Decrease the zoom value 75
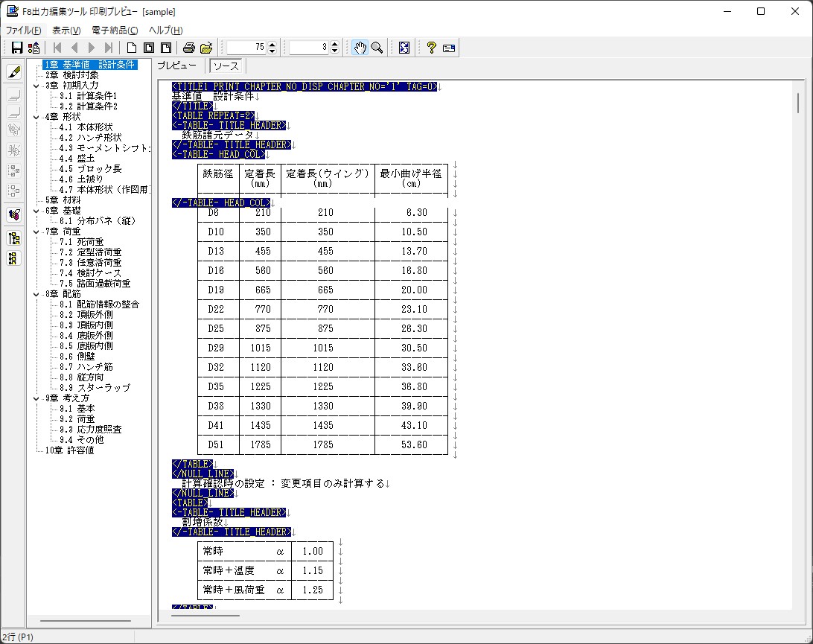The image size is (813, 644). pos(272,51)
